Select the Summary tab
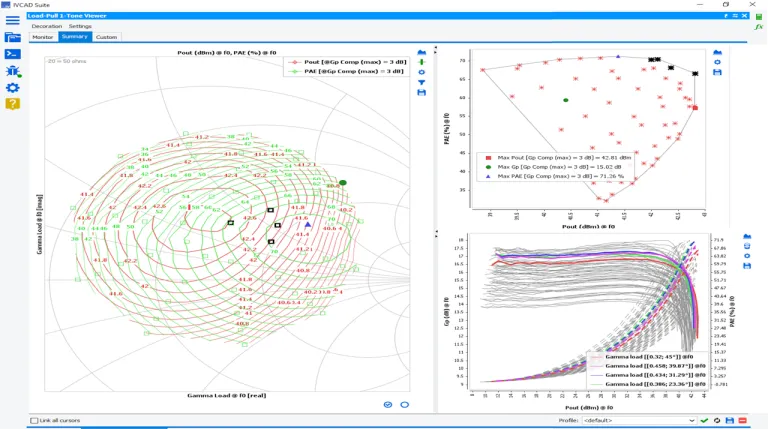Viewport: 768px width, 432px height. (74, 37)
